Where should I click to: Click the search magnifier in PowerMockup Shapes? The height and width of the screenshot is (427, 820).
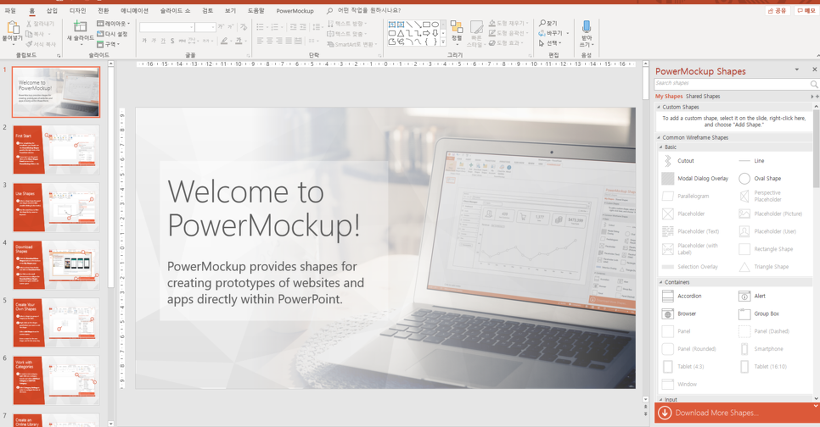coord(814,84)
